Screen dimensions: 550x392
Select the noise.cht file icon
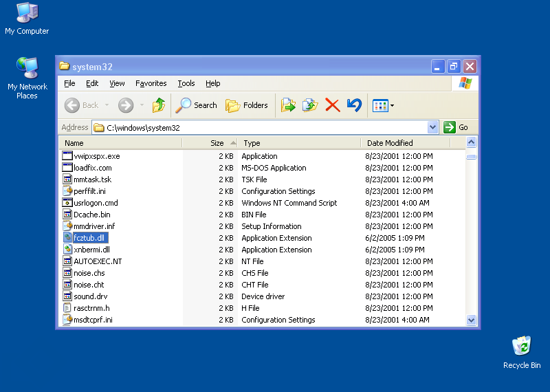click(67, 284)
